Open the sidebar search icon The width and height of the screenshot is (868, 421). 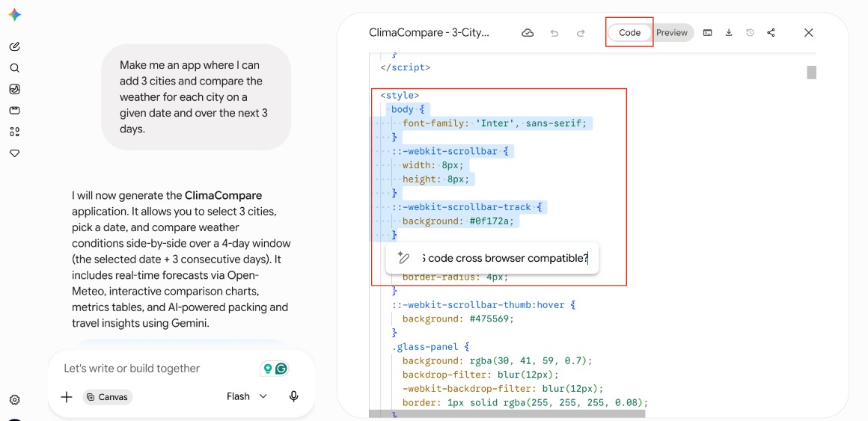(15, 68)
